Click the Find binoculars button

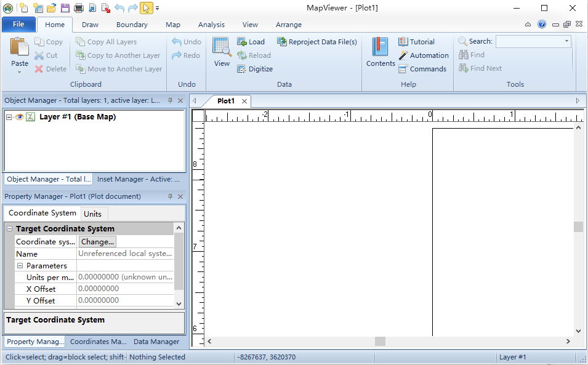tap(472, 55)
